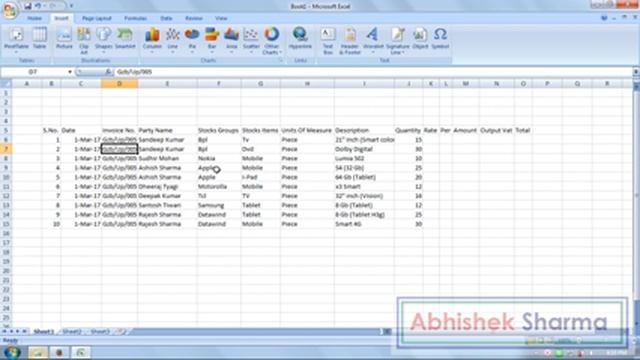Image resolution: width=640 pixels, height=360 pixels.
Task: Insert a Scatter chart
Action: coord(251,40)
